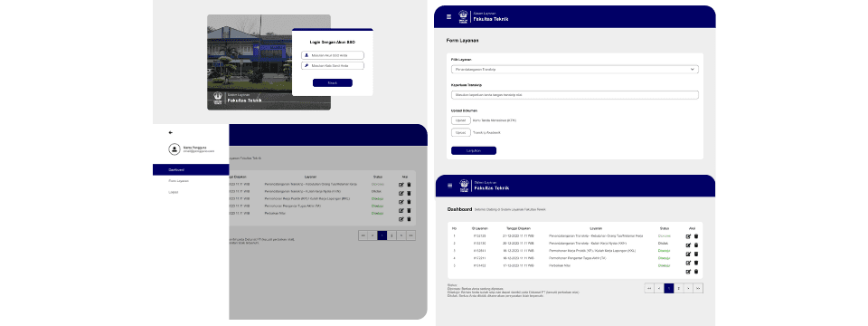The height and width of the screenshot is (326, 868).
Task: Go to last page in sidebar-open dashboard pagination
Action: click(410, 235)
